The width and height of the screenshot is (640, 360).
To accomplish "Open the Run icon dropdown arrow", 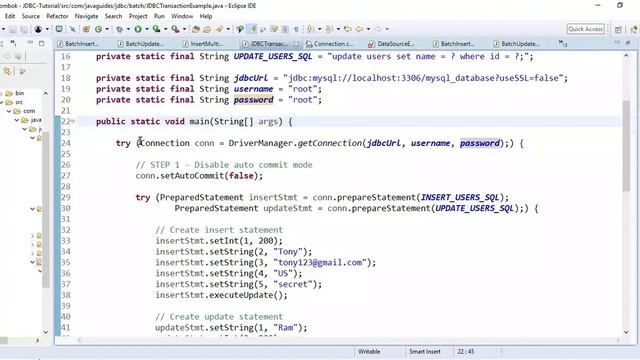I will click(x=146, y=29).
